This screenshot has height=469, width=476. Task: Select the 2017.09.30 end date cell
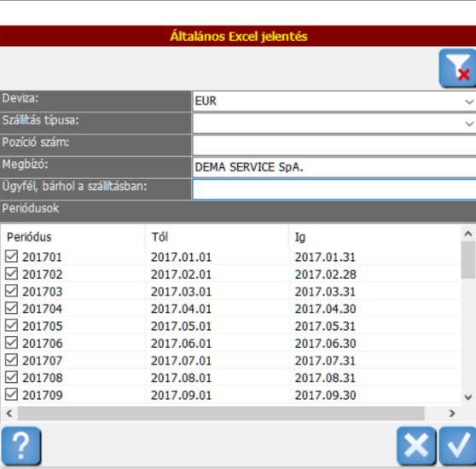[325, 396]
